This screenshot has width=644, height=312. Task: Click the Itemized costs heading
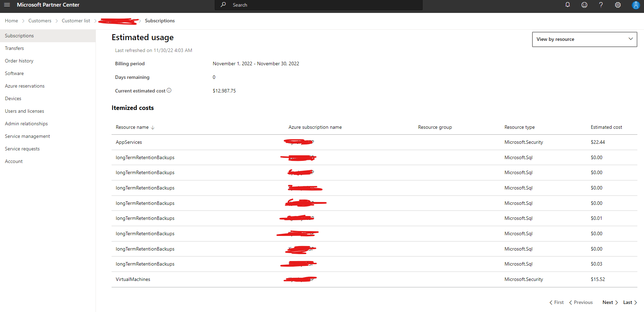(x=132, y=108)
